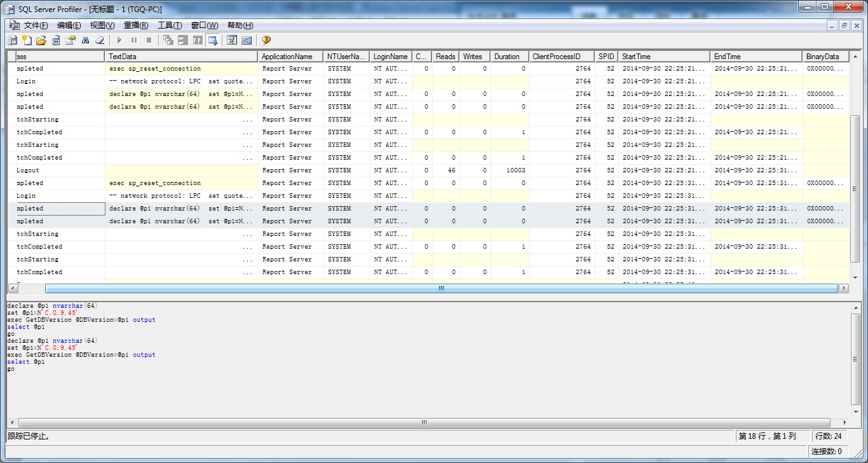Click the Duration cell showing 10003
This screenshot has height=463, width=868.
(510, 170)
